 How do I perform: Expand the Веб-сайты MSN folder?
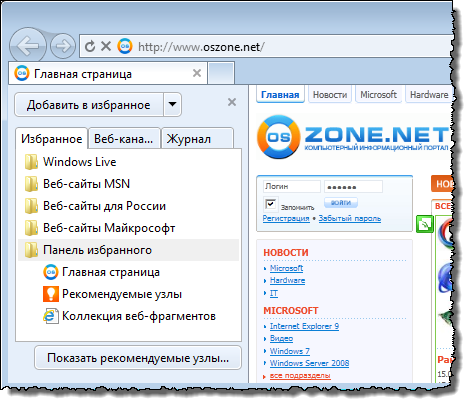click(x=129, y=184)
